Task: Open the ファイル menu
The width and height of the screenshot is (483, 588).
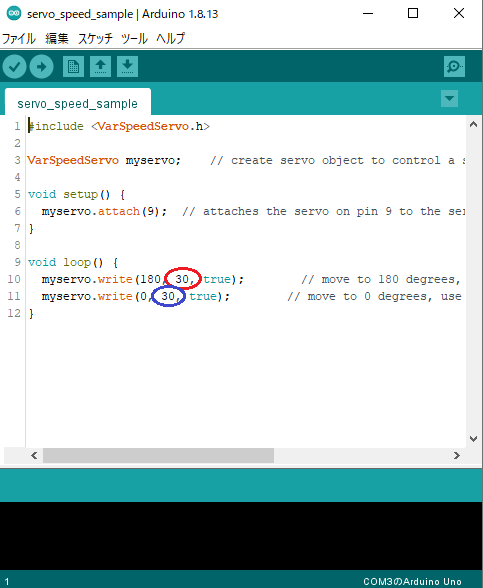Action: 19,38
